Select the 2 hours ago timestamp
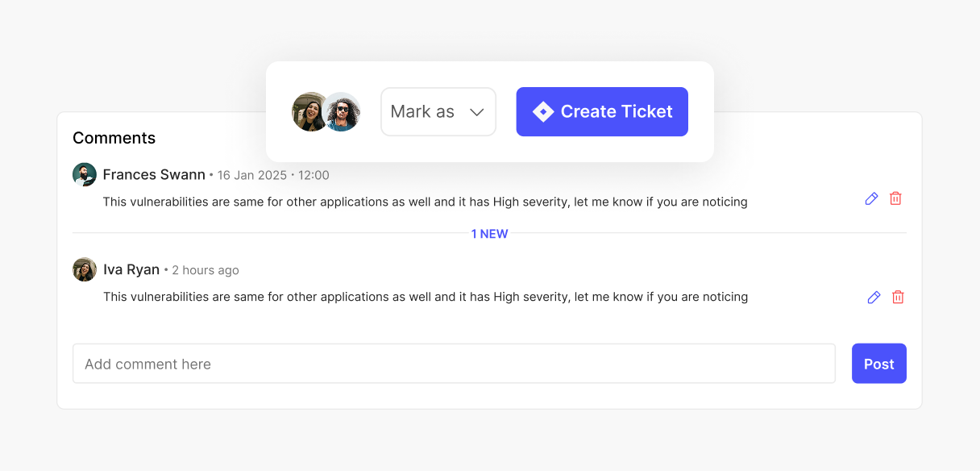This screenshot has height=471, width=980. pos(206,271)
